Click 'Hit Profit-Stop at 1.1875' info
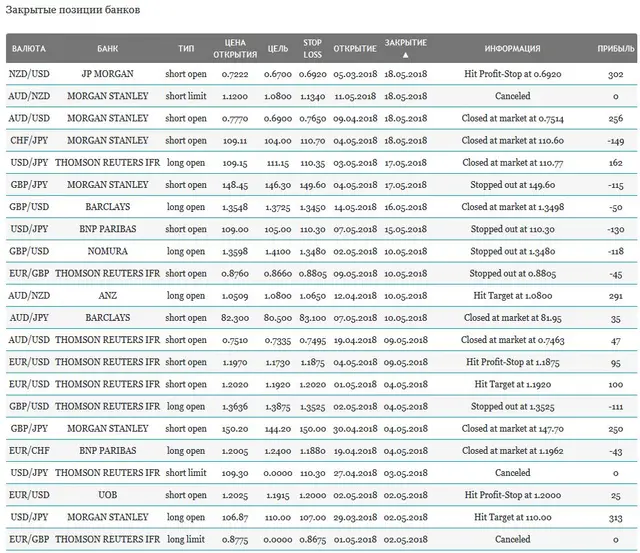The height and width of the screenshot is (553, 640). pyautogui.click(x=513, y=362)
